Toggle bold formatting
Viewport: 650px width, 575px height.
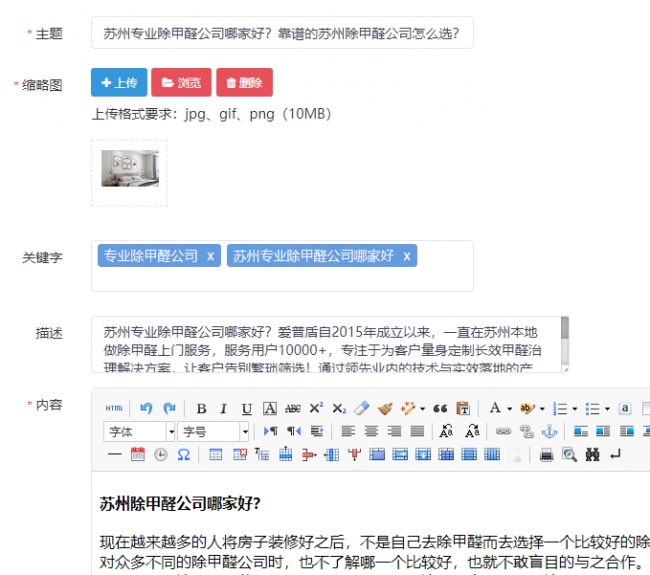[x=201, y=409]
